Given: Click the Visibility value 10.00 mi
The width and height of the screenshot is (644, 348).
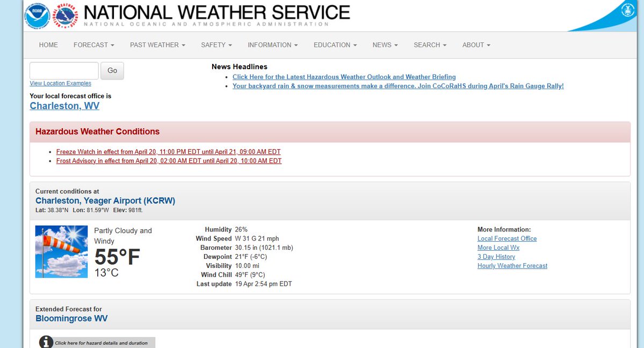Looking at the screenshot, I should click(247, 265).
